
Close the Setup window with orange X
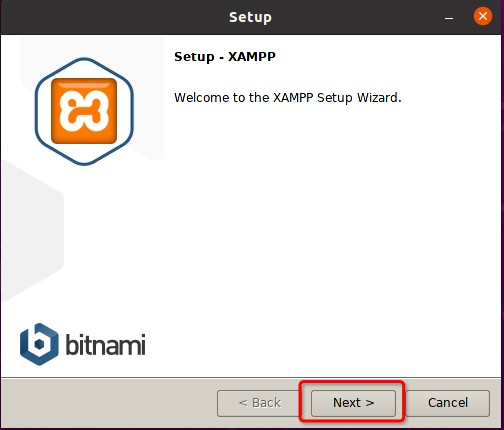483,16
